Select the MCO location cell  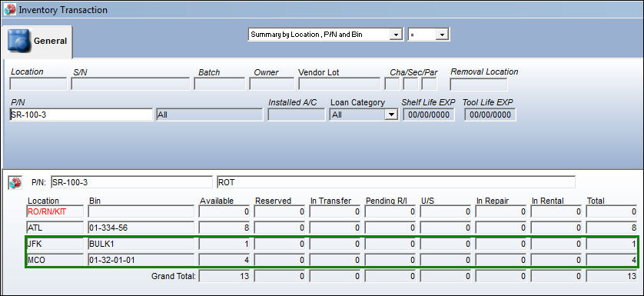(x=55, y=260)
